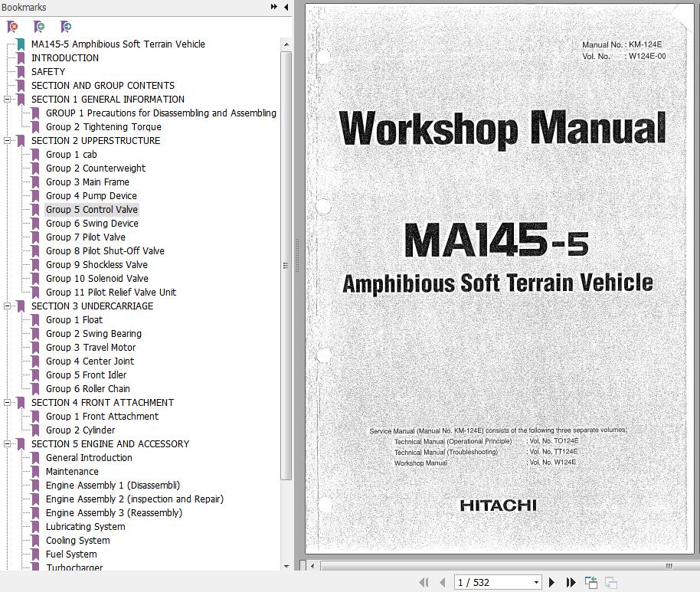This screenshot has width=700, height=592.
Task: Select SECTION 4 FRONT ATTACHMENT bookmark text
Action: 102,402
